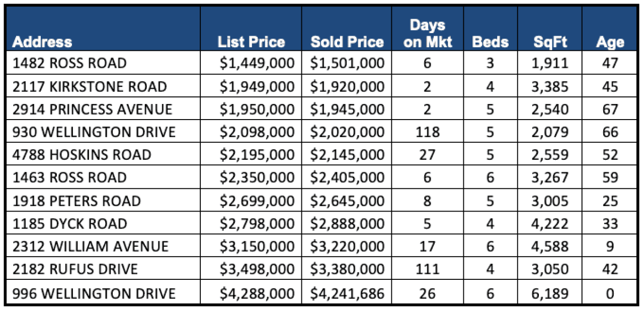The width and height of the screenshot is (644, 311).
Task: Select the 2312 WILLIAM AVENUE address cell
Action: [91, 247]
